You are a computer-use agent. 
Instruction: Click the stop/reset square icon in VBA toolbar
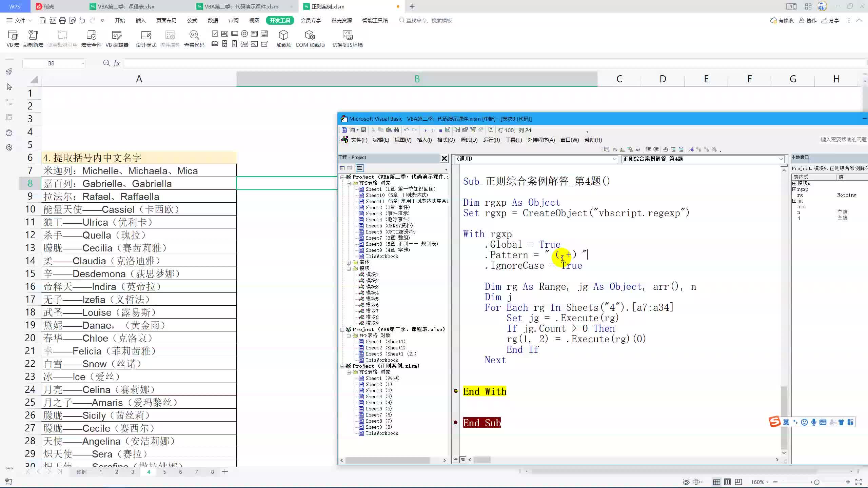[x=440, y=130]
